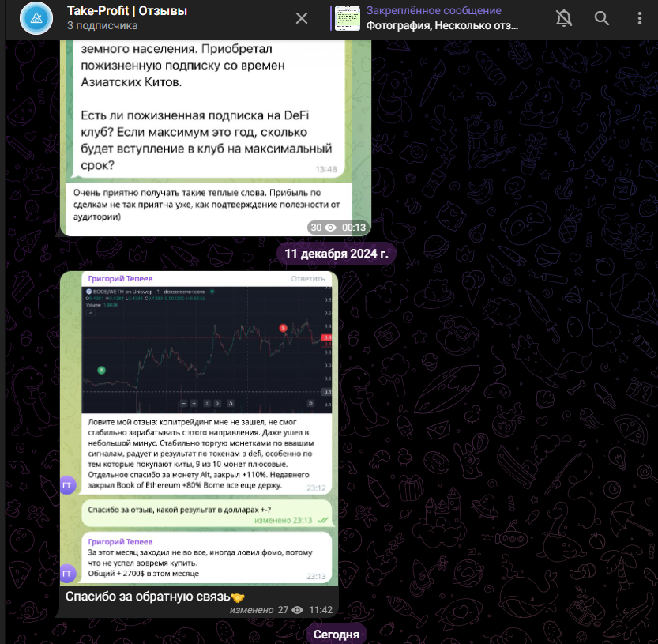Click the eye views icon beside 30
The image size is (658, 644).
[x=330, y=228]
